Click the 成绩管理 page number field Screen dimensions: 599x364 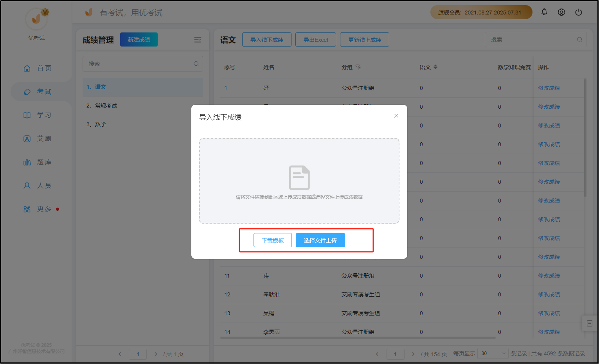[138, 354]
